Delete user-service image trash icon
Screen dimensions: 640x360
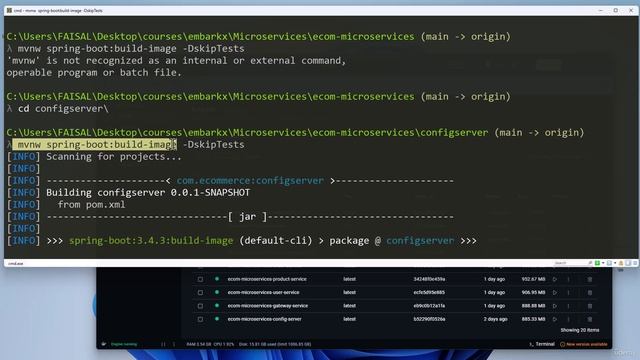click(589, 293)
